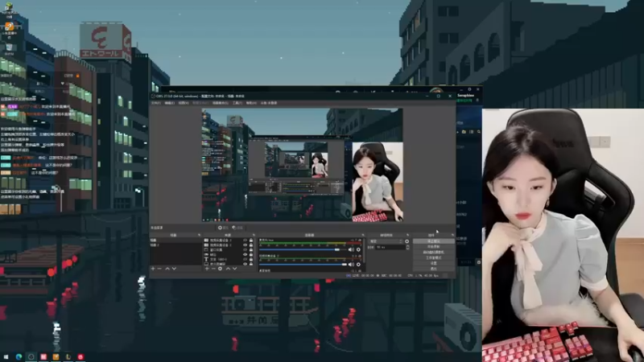Add a new scene with the plus icon
Screen dimensions: 644x362
click(x=153, y=269)
